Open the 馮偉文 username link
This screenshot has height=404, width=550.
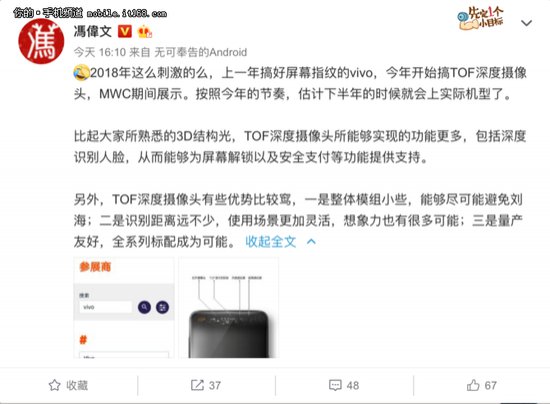tap(93, 32)
